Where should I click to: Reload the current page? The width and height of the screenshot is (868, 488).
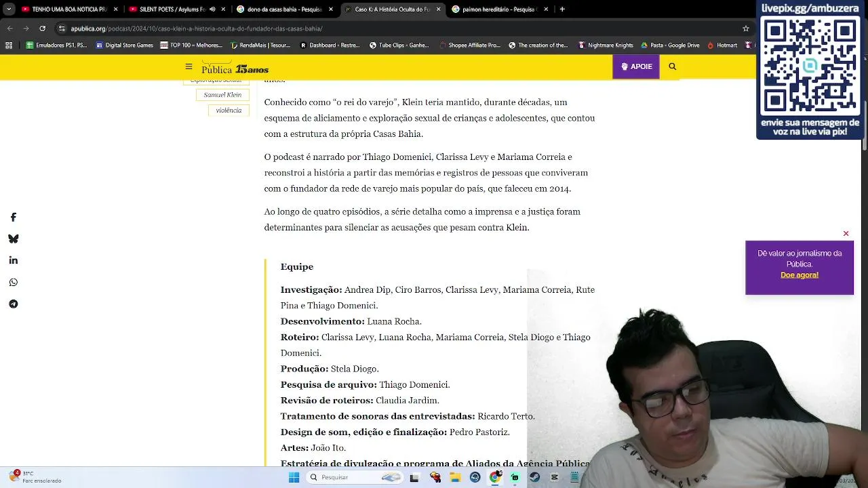coord(42,28)
